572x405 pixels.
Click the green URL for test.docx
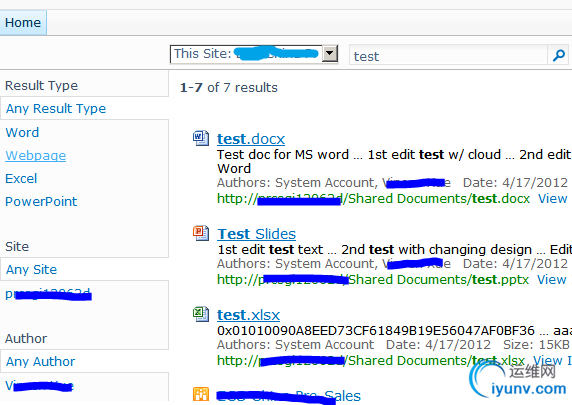(373, 199)
